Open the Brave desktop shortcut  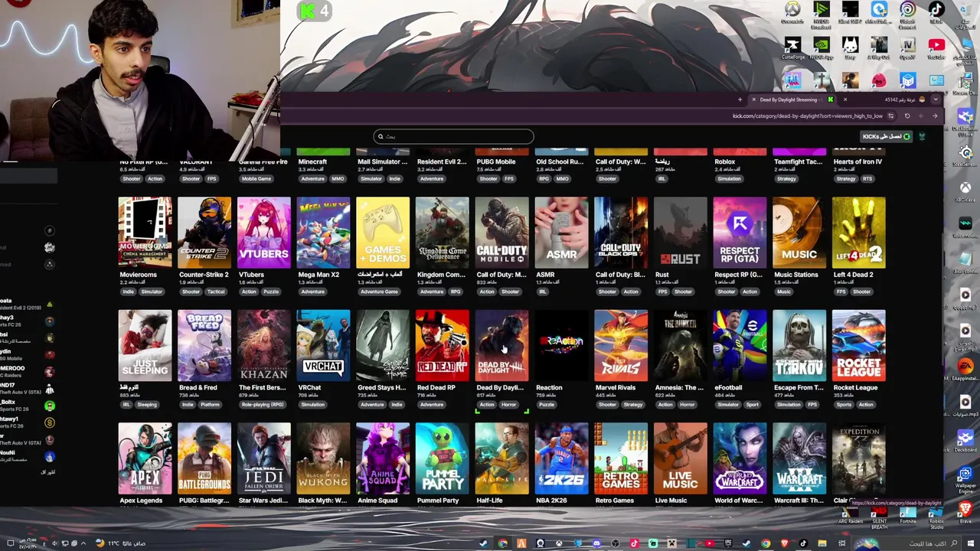coord(965,514)
